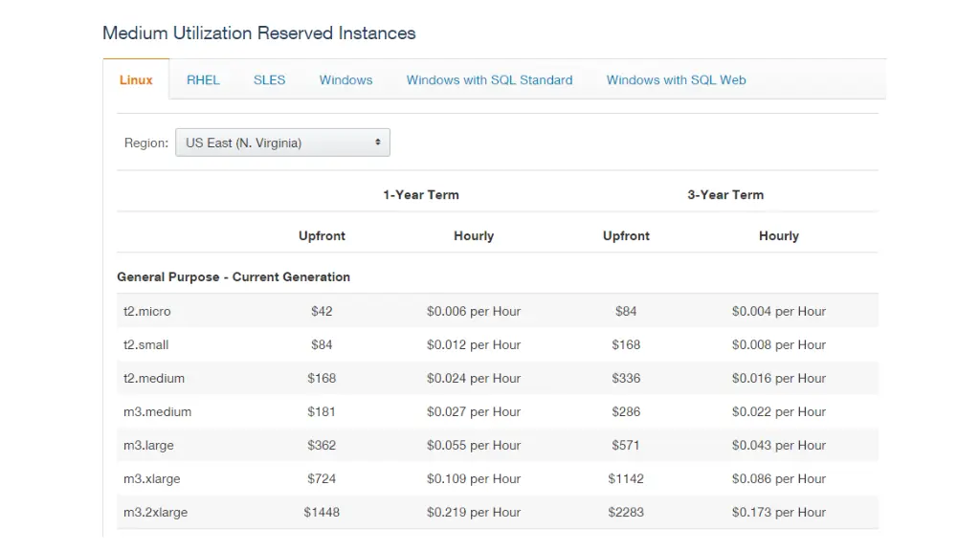Click the $181 upfront price for m3.medium

pos(322,411)
